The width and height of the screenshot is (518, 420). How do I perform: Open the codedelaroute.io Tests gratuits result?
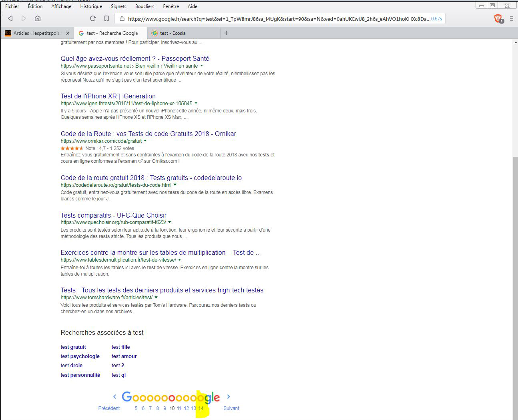(x=151, y=178)
